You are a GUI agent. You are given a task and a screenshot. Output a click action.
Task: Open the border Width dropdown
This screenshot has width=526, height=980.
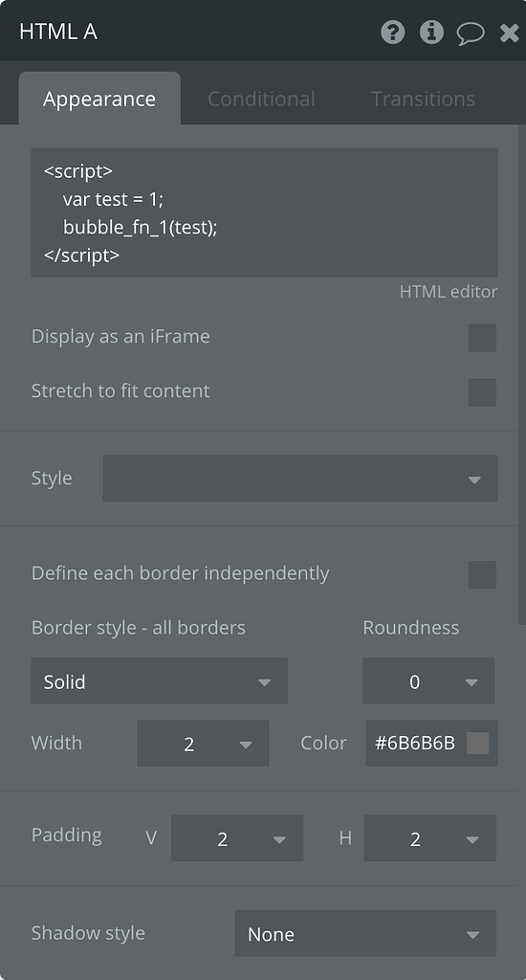(203, 743)
